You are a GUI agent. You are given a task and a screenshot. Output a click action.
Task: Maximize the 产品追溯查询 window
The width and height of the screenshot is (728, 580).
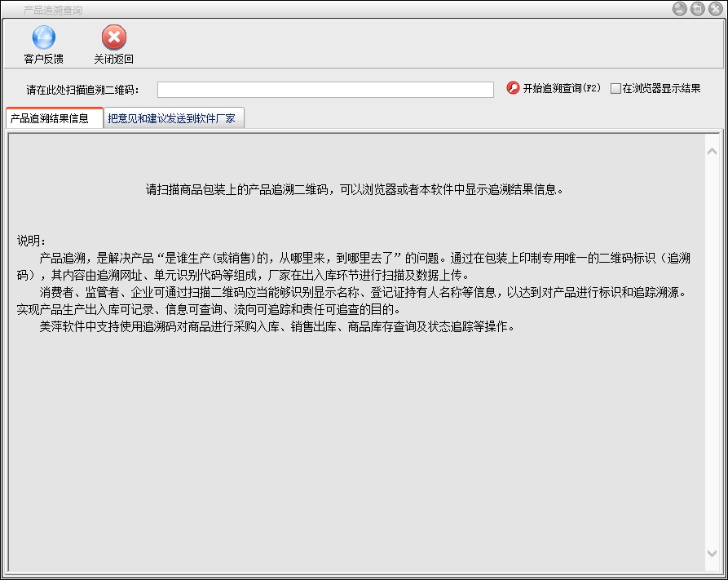[697, 9]
